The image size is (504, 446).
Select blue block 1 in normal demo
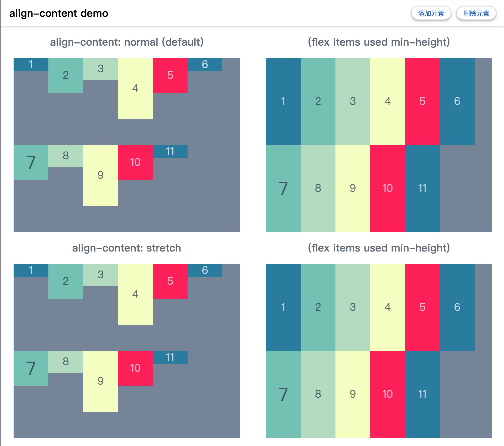31,64
